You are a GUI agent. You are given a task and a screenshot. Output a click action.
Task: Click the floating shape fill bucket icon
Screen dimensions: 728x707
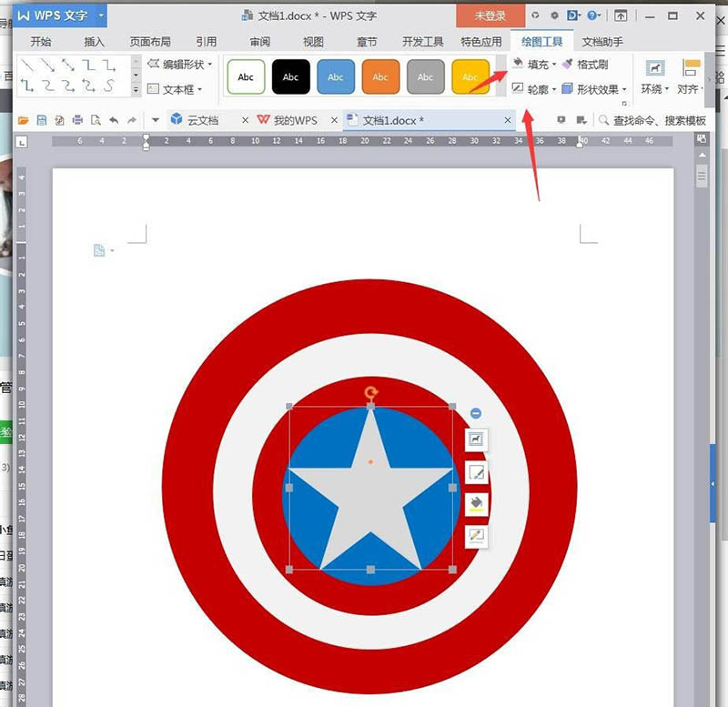click(x=477, y=503)
